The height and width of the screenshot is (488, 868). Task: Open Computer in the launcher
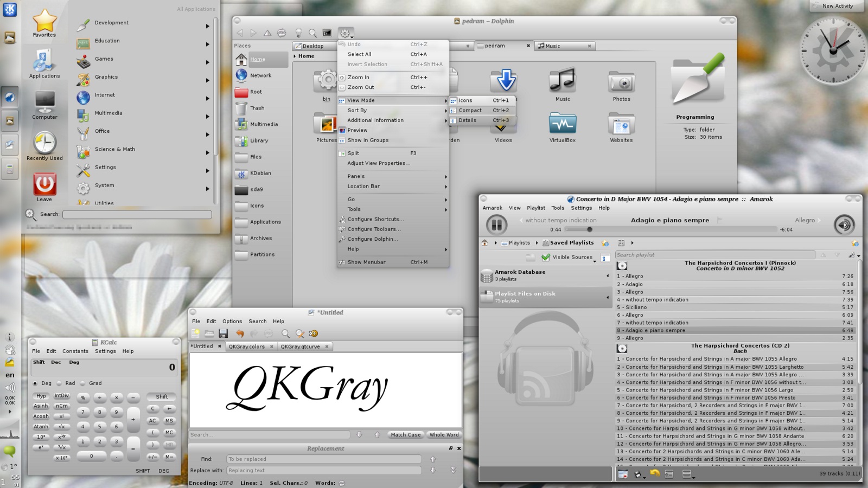point(44,104)
